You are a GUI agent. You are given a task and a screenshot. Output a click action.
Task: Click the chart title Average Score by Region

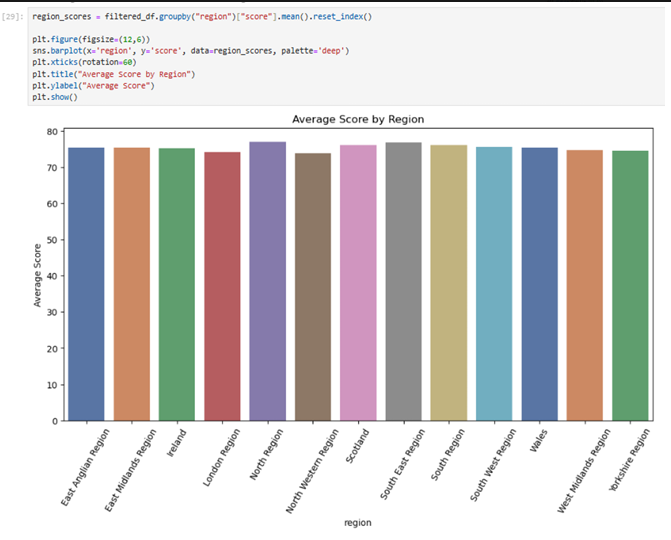point(358,119)
